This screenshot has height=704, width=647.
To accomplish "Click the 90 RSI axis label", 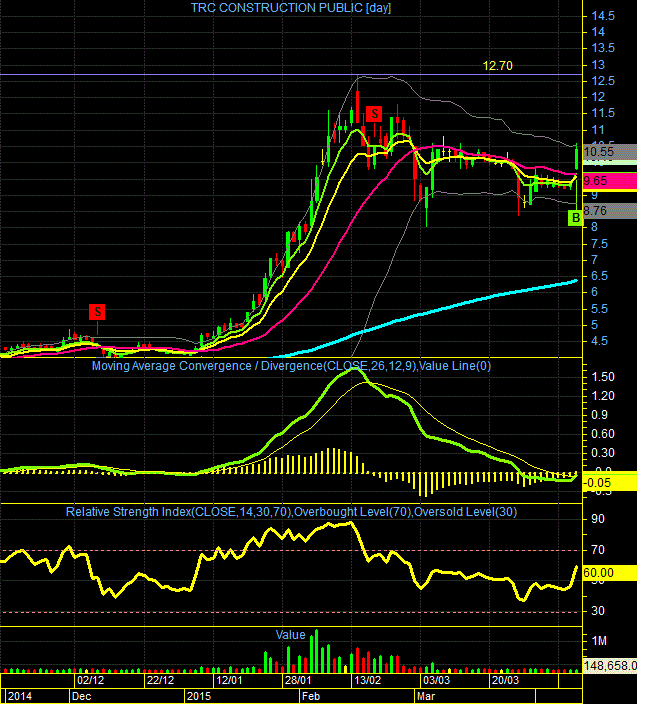I will tap(598, 519).
